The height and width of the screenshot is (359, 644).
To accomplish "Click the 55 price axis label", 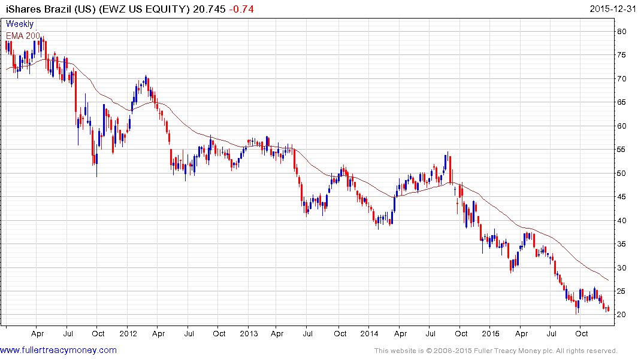I will click(622, 150).
